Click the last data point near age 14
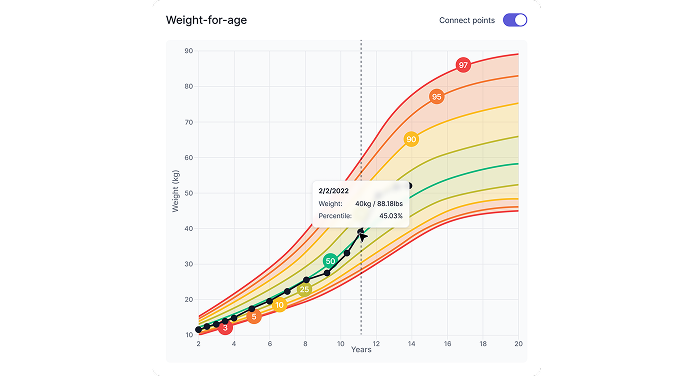 [410, 186]
